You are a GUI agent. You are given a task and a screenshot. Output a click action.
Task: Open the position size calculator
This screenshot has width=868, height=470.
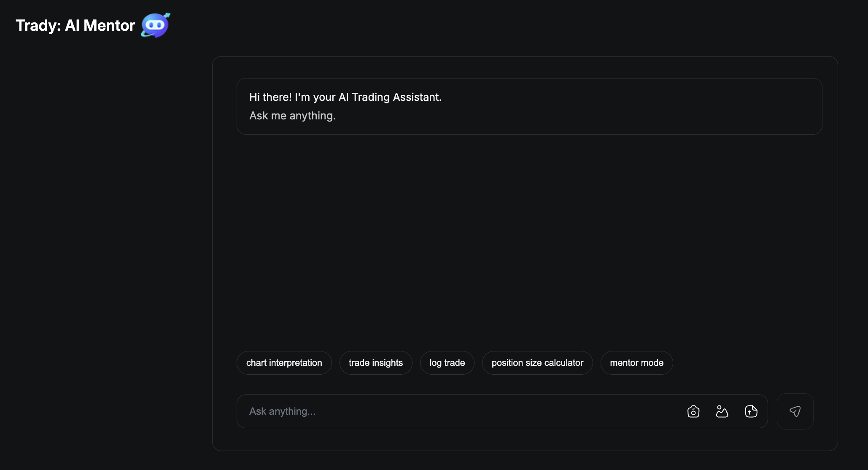click(x=537, y=363)
